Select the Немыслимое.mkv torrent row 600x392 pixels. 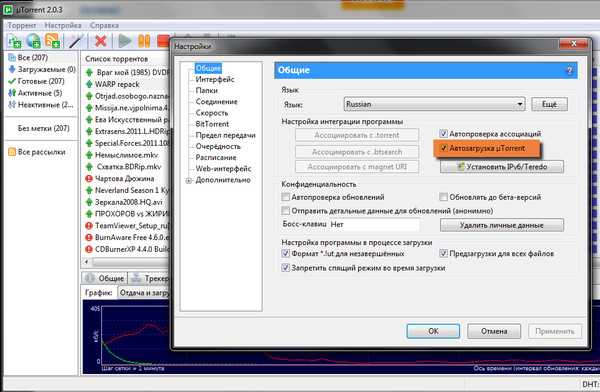(126, 155)
